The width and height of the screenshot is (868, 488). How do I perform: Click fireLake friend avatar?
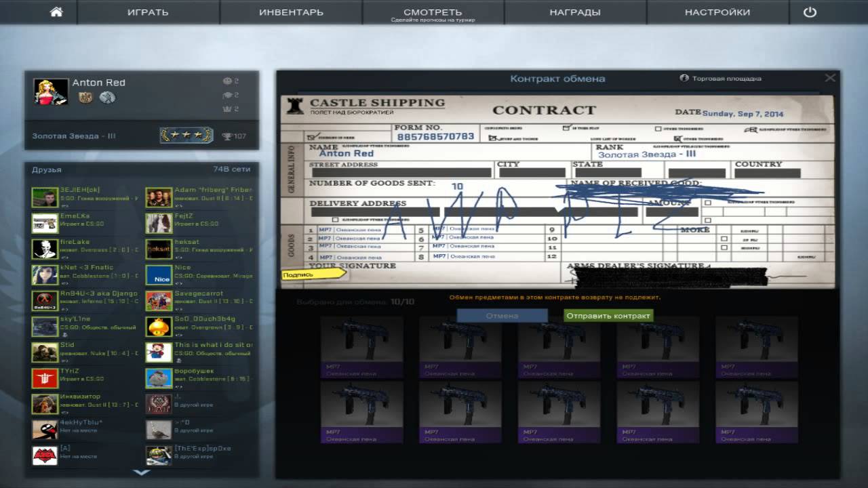(45, 249)
